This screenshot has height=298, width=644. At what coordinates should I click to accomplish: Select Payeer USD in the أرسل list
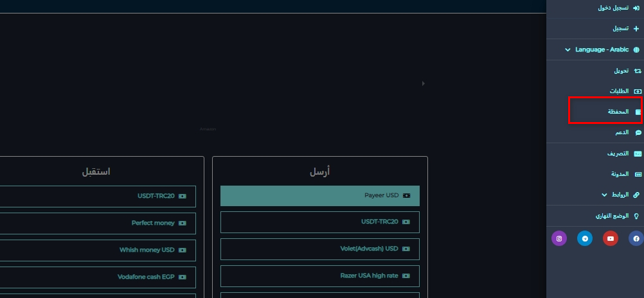320,196
